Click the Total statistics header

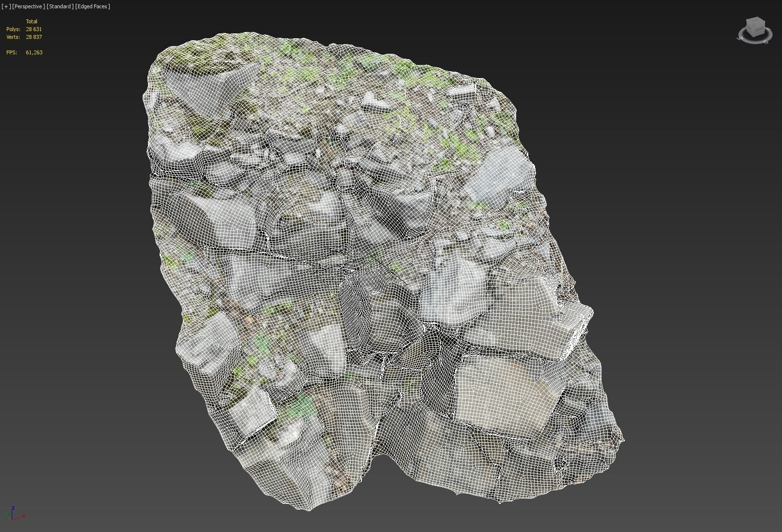coord(32,21)
